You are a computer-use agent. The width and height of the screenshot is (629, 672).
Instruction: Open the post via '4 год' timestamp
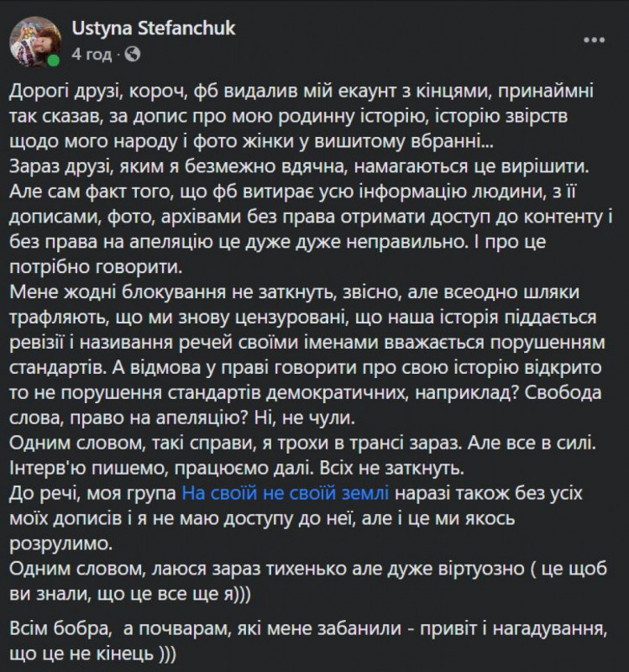[92, 55]
